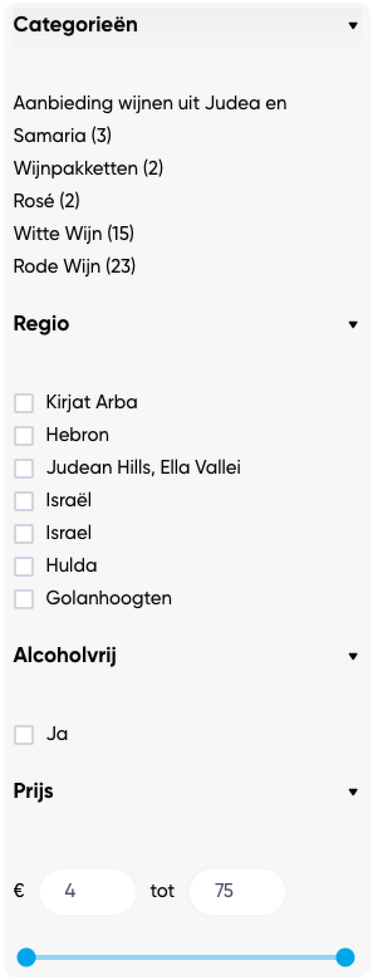Check the Israel (no diaeresis) checkbox
Image resolution: width=373 pixels, height=980 pixels.
pyautogui.click(x=24, y=533)
